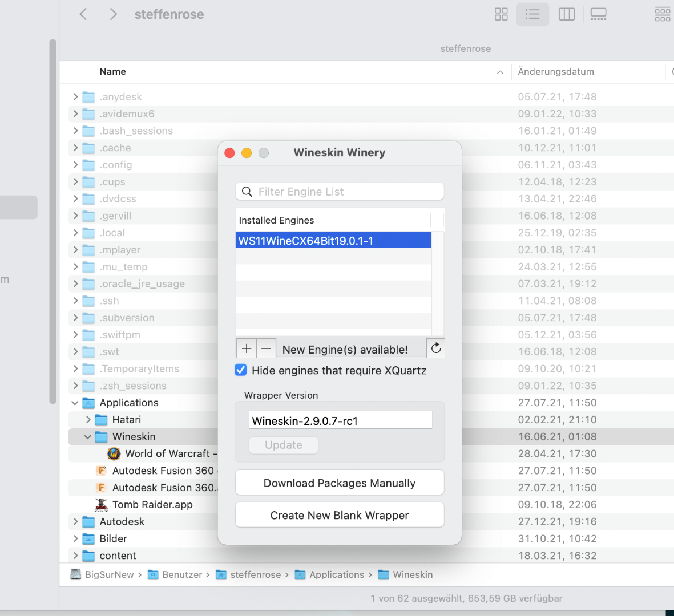Close the Wineskin Winery window
This screenshot has height=616, width=674.
229,153
